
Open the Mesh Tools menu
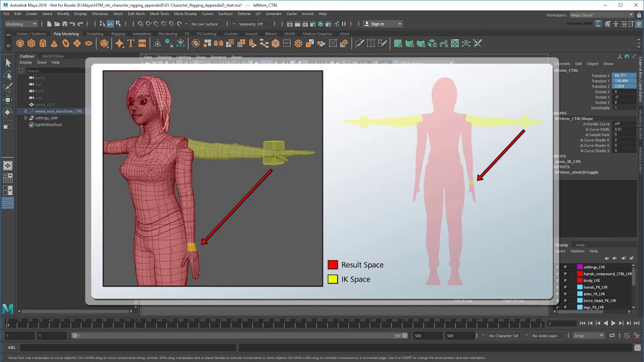(x=159, y=14)
